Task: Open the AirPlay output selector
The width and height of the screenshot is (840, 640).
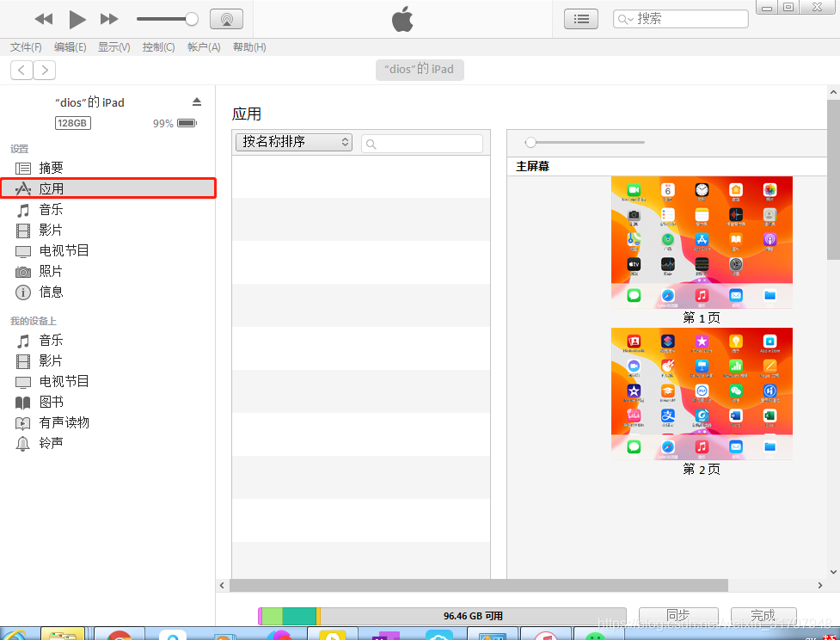Action: point(226,19)
